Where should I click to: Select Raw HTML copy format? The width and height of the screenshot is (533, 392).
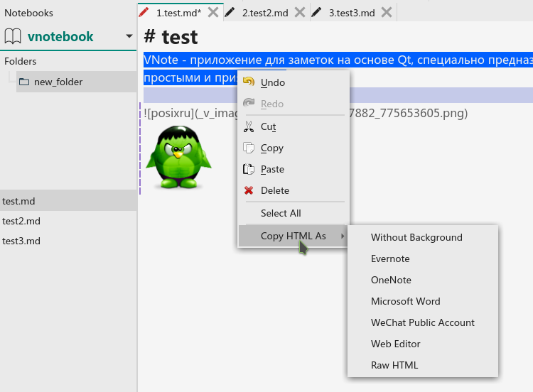pyautogui.click(x=423, y=365)
